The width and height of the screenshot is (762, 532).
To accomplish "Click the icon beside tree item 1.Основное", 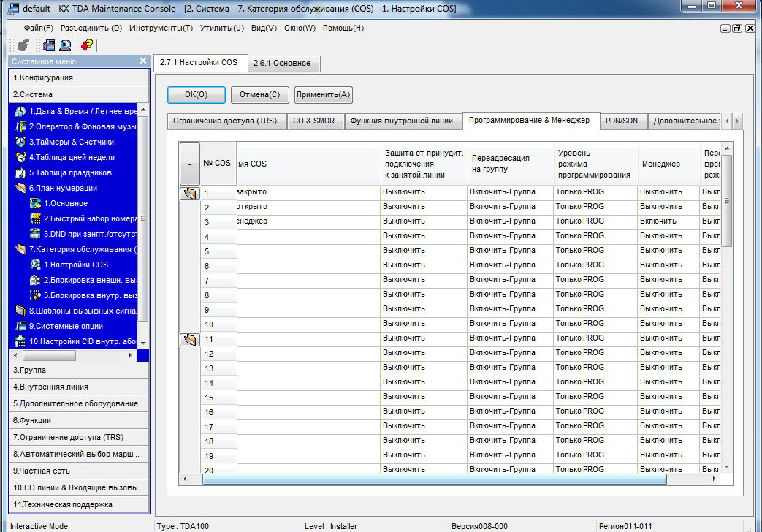I will coord(36,203).
